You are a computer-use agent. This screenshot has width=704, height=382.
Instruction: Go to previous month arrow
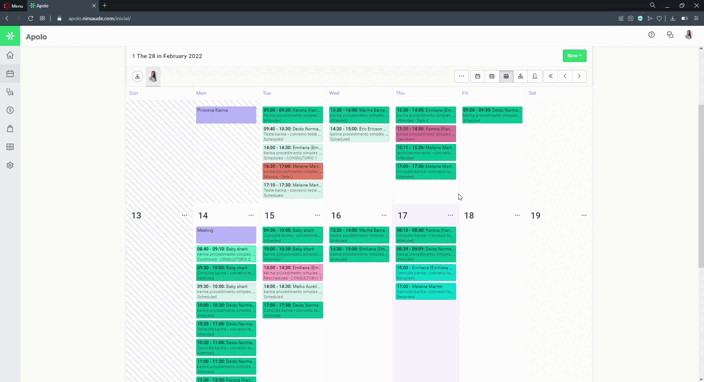(565, 76)
